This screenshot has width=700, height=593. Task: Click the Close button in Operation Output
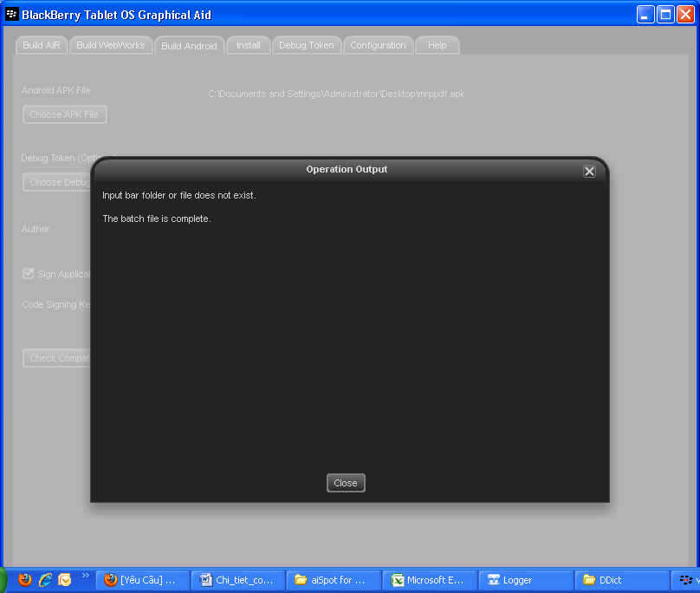(x=346, y=483)
